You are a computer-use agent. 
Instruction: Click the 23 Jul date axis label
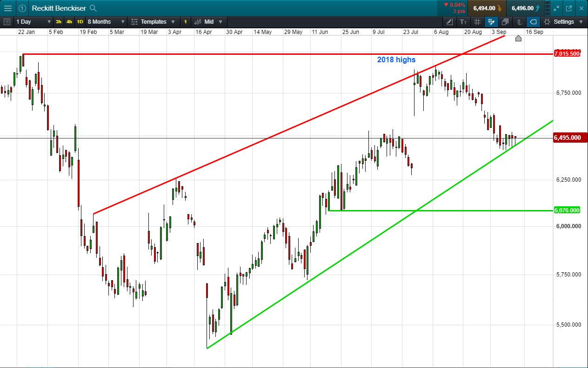(412, 32)
